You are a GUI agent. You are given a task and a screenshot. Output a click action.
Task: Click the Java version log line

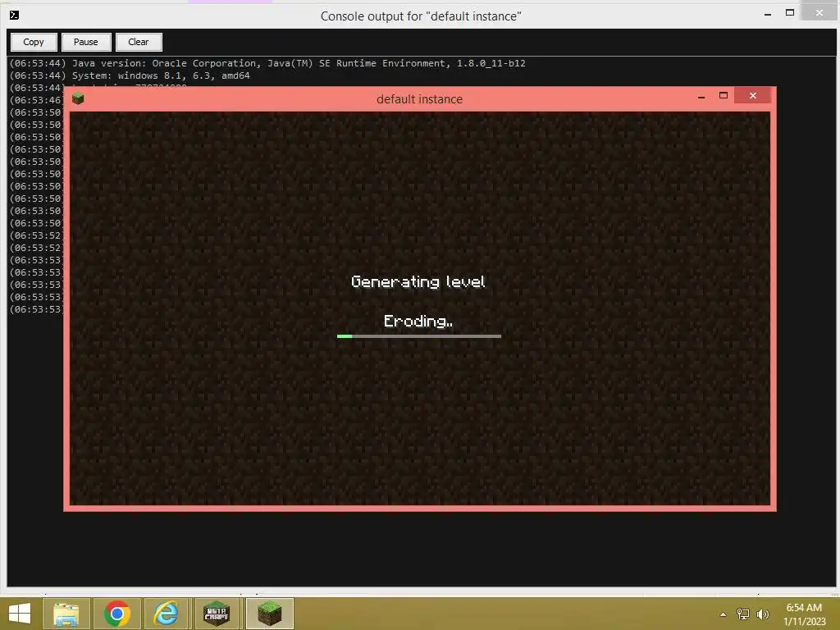pyautogui.click(x=267, y=63)
